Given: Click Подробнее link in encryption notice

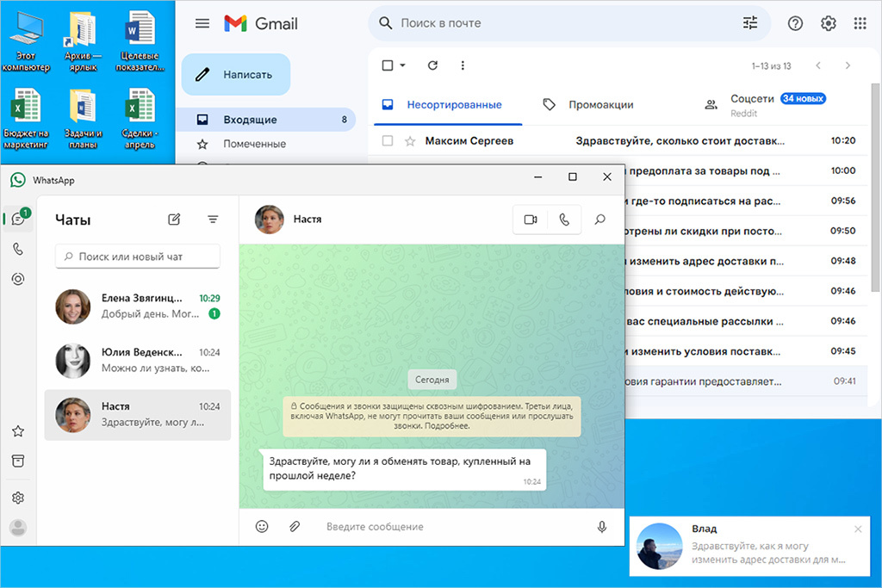Looking at the screenshot, I should tap(447, 426).
